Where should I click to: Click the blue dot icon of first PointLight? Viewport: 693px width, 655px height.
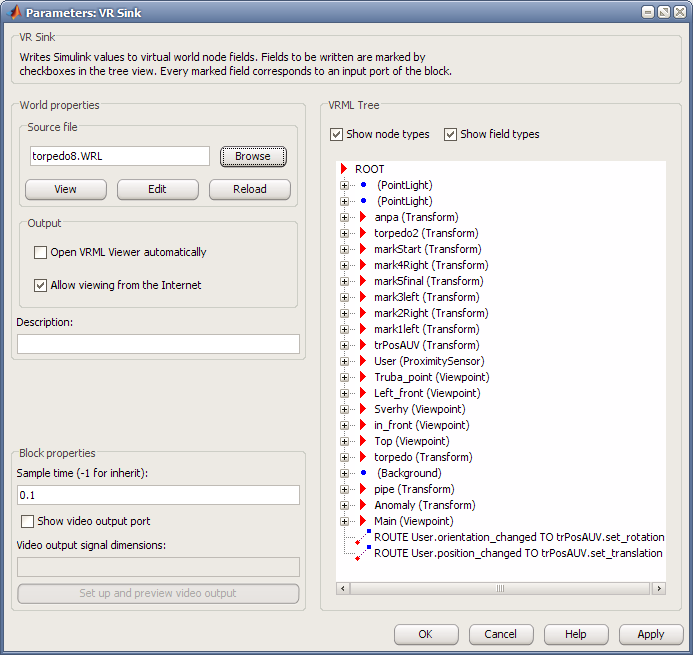(x=363, y=185)
